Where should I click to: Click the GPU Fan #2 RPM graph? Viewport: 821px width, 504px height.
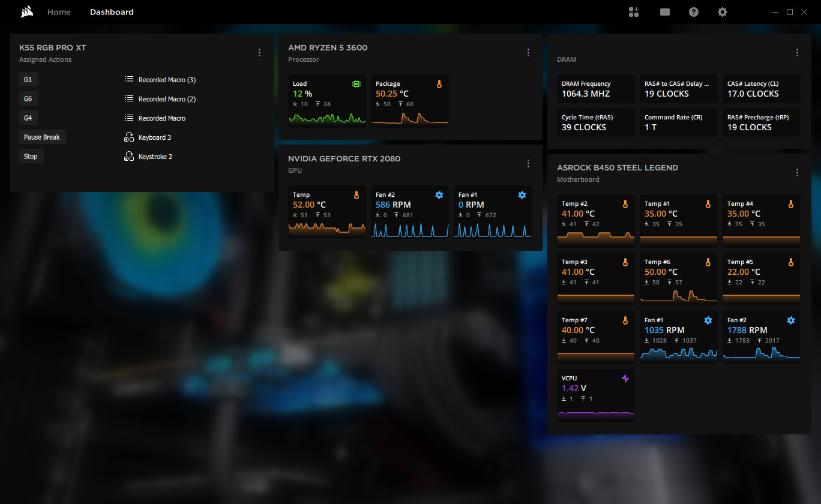click(x=410, y=229)
